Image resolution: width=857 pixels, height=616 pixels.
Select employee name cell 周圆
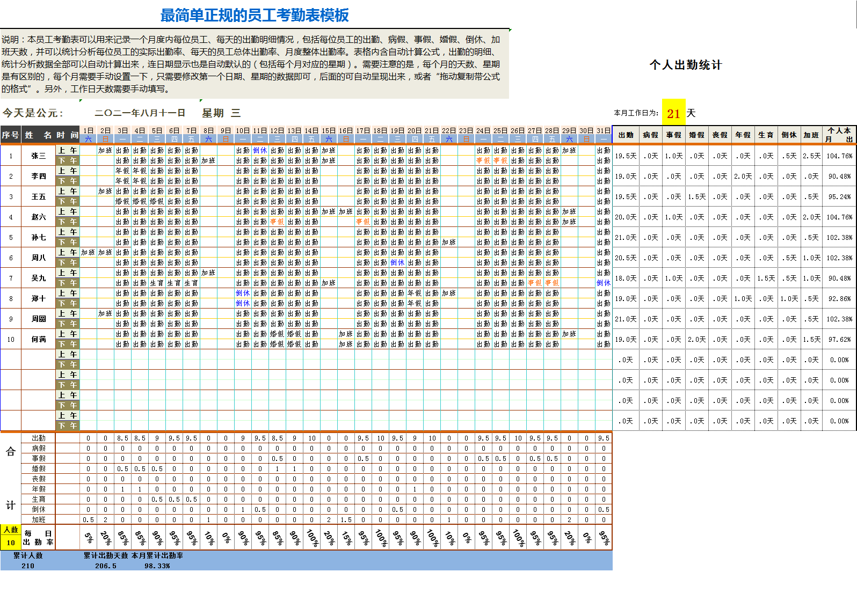(39, 319)
